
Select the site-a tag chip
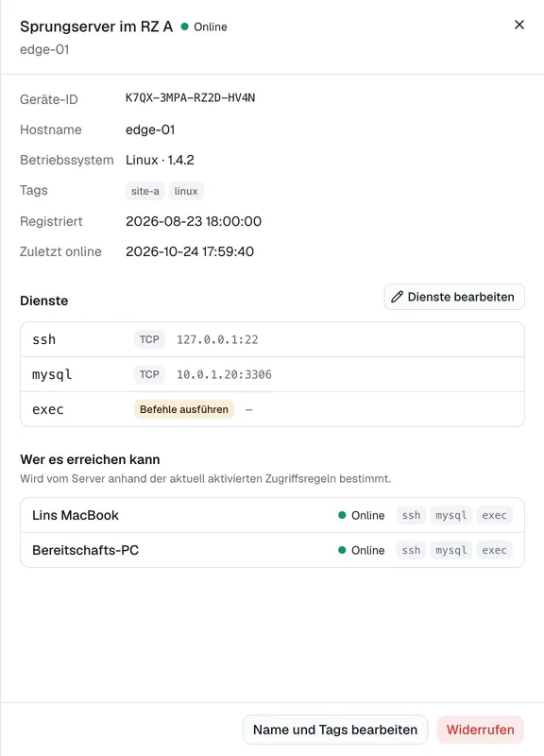click(145, 191)
